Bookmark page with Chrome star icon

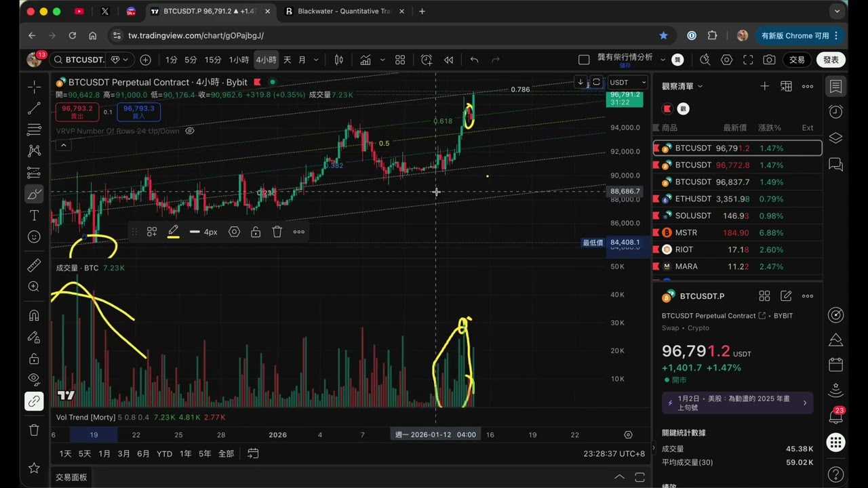(663, 35)
